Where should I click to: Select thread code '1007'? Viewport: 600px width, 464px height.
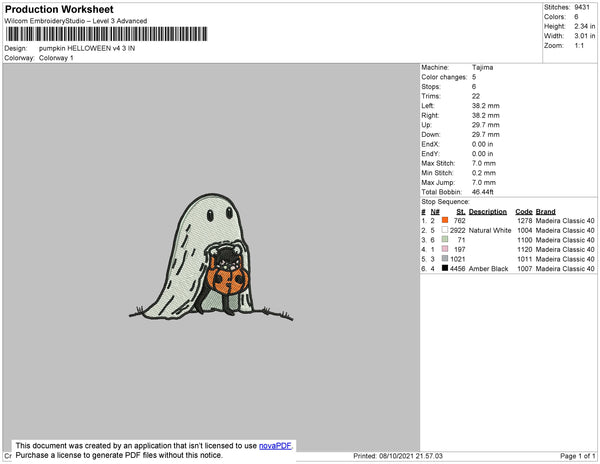click(525, 269)
